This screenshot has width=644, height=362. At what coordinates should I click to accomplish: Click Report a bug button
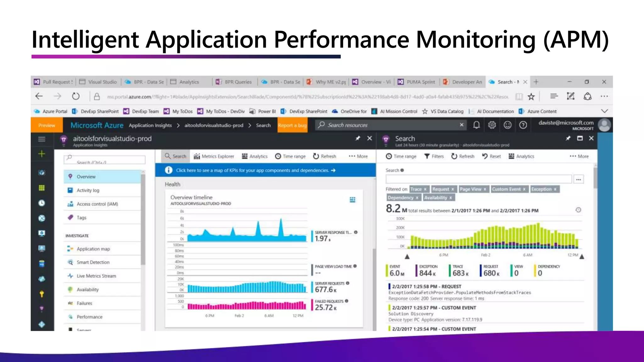pos(292,125)
